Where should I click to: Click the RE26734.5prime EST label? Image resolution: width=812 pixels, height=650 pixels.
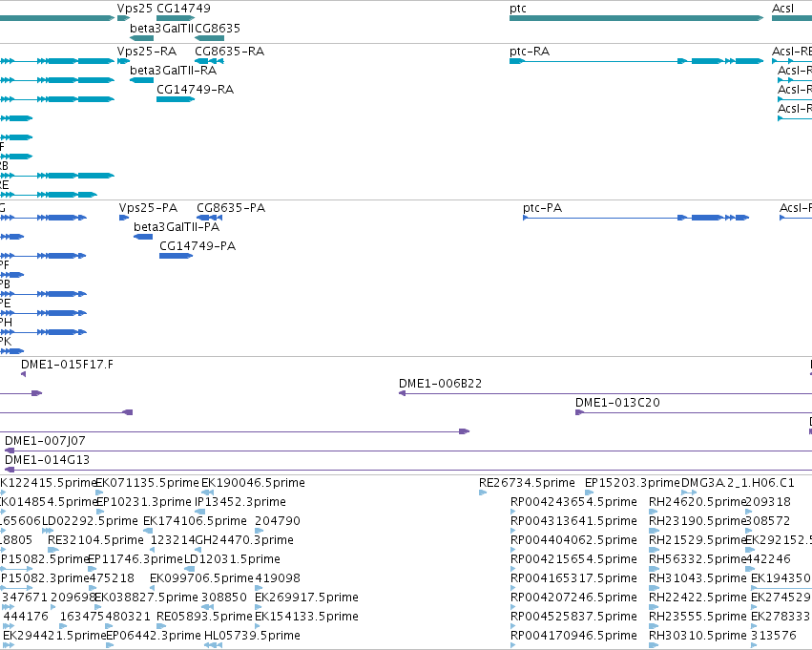[527, 483]
